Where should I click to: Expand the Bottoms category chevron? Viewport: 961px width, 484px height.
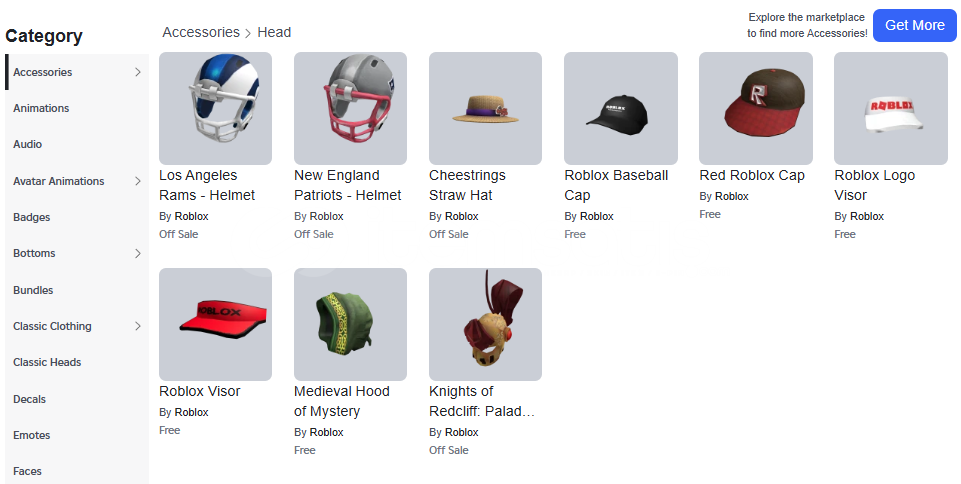point(137,254)
